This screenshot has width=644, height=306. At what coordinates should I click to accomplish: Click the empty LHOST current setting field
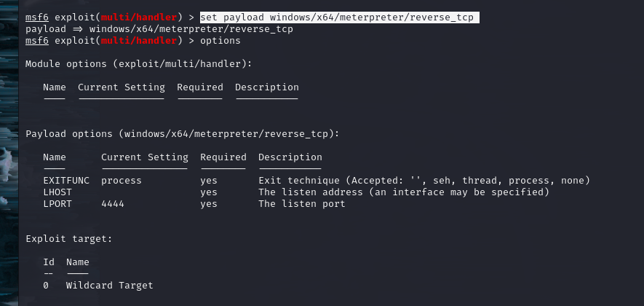point(144,192)
